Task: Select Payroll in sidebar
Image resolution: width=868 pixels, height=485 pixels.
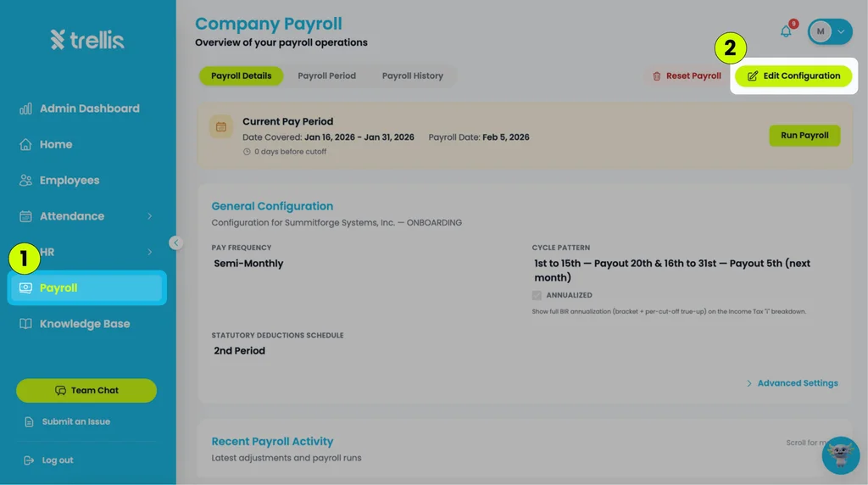Action: coord(87,288)
